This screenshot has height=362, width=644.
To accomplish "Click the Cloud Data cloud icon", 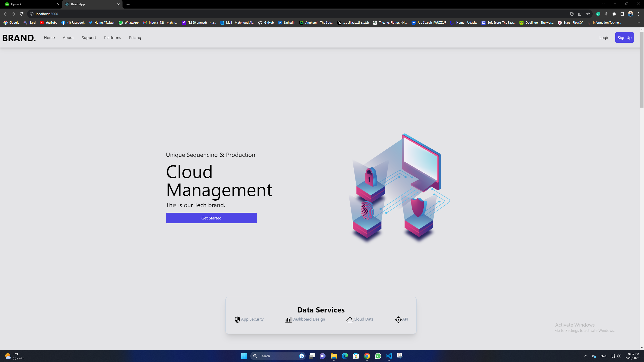I will 350,320.
